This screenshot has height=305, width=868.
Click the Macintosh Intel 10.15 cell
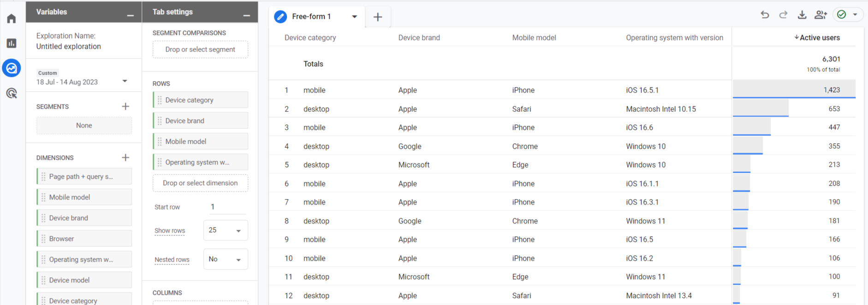point(660,109)
